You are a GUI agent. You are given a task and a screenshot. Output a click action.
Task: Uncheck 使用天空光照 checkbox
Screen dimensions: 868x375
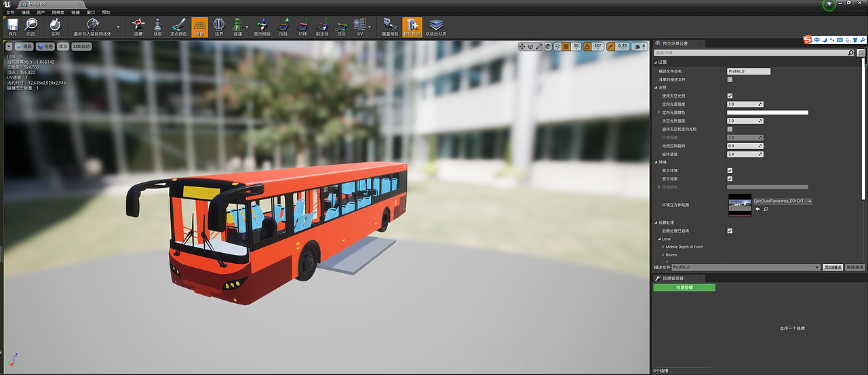click(x=730, y=96)
